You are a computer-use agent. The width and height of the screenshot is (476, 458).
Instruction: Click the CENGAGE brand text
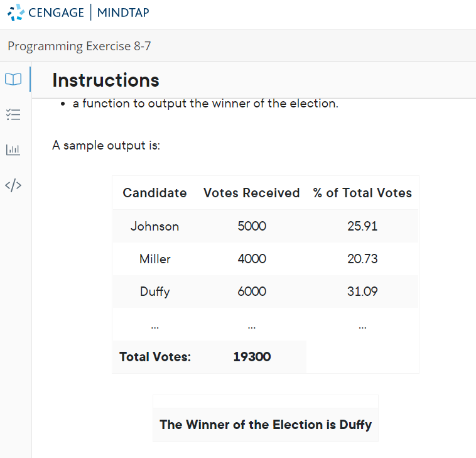[x=56, y=13]
